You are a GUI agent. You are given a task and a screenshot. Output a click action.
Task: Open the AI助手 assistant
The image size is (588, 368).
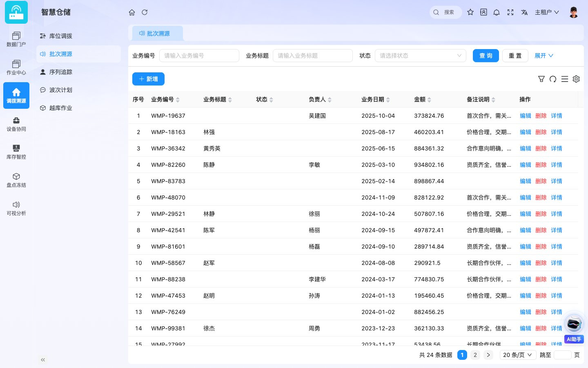tap(574, 328)
